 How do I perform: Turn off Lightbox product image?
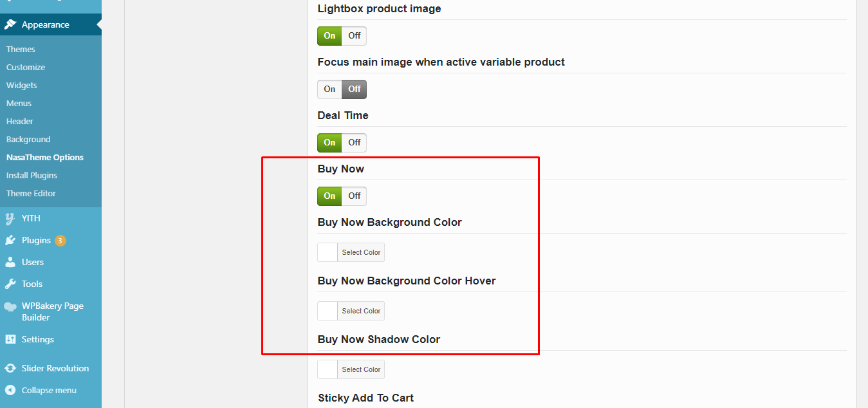click(x=354, y=35)
